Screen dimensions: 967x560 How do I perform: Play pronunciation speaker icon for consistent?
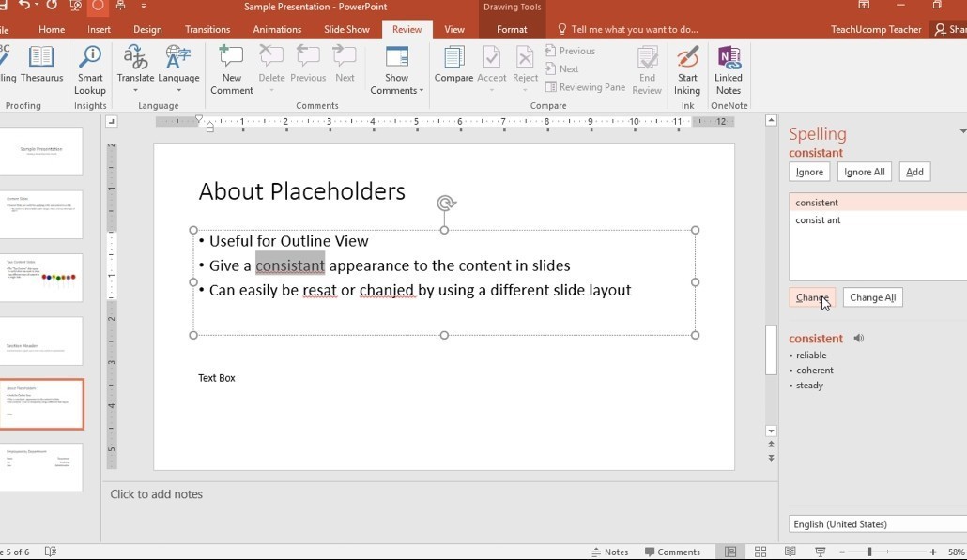click(x=858, y=339)
